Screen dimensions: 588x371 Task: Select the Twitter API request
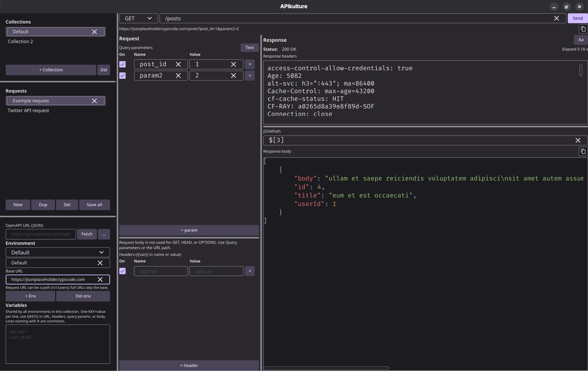(x=28, y=110)
